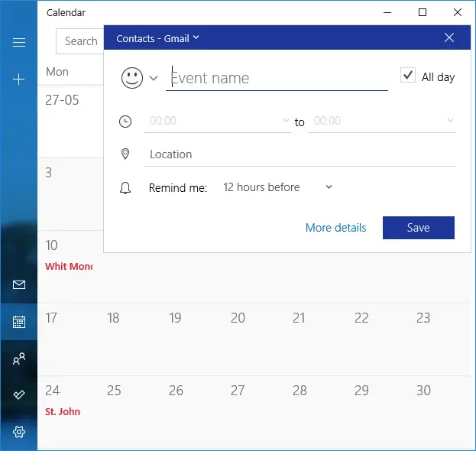Click the location pin icon
Viewport: 476px width, 451px height.
pos(125,154)
